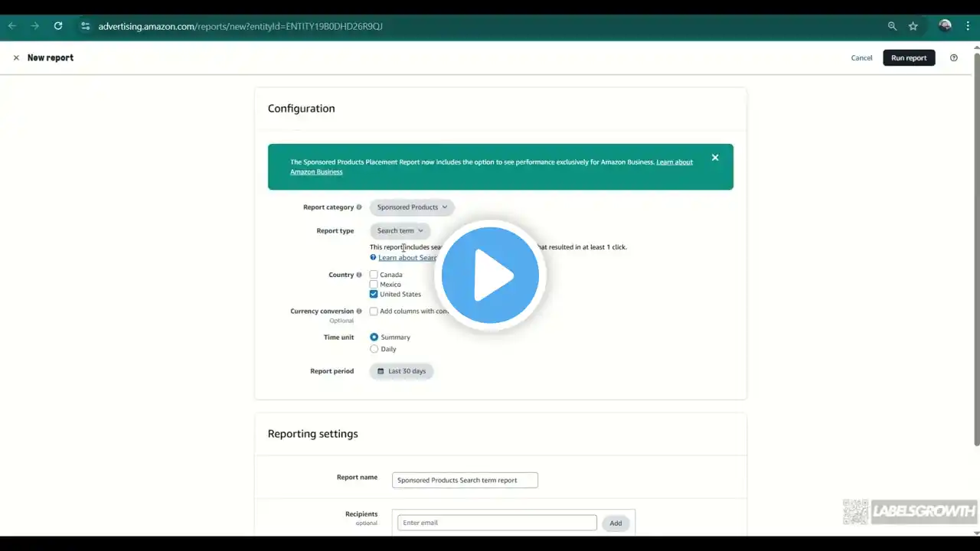
Task: Click the New report page title
Action: [51, 57]
